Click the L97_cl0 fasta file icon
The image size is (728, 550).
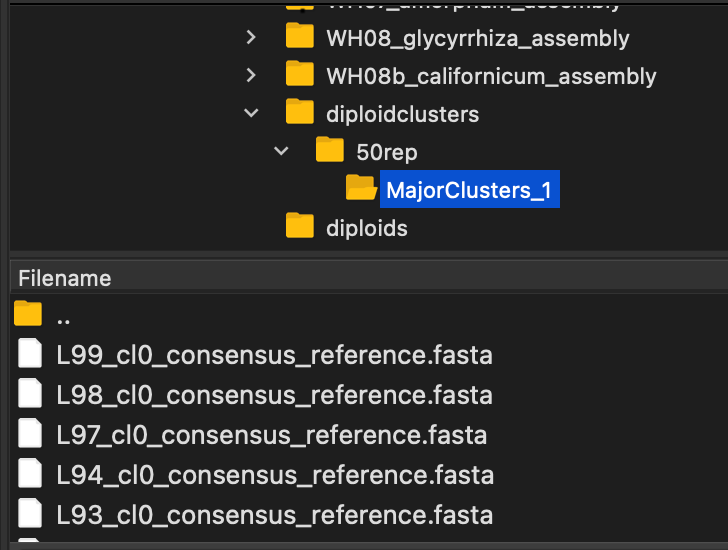31,435
